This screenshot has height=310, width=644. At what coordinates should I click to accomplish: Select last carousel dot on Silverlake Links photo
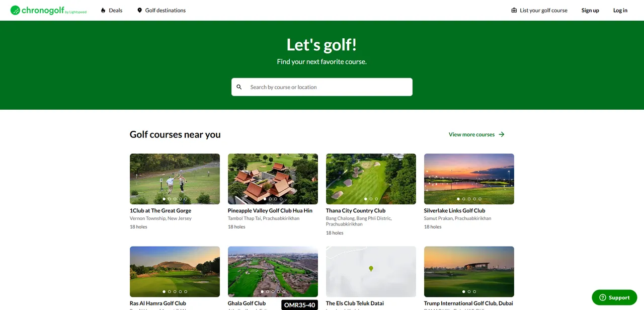pos(480,199)
